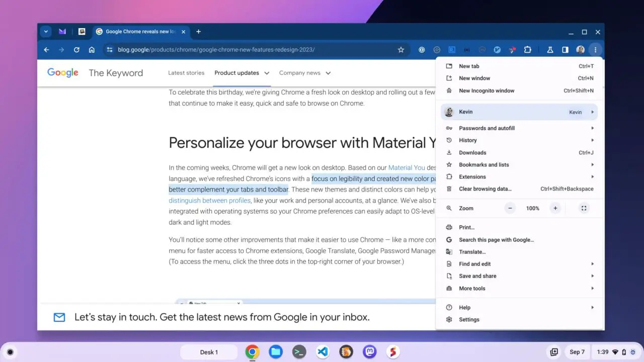Toggle the side panel icon
This screenshot has height=362, width=644.
click(565, 50)
